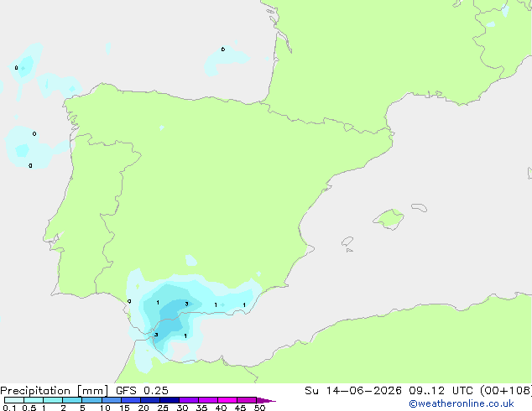The width and height of the screenshot is (532, 411).
Task: Click the '0.5' legend scale label
Action: pos(29,408)
